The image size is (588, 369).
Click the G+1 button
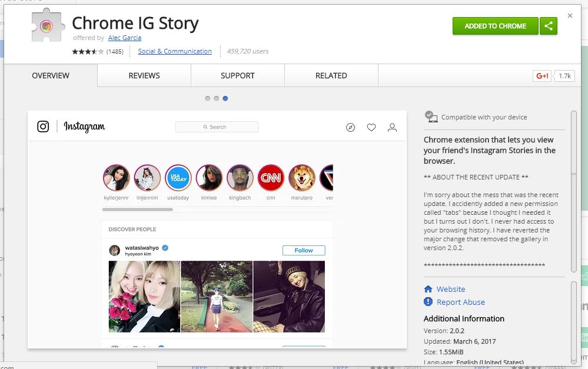point(542,76)
